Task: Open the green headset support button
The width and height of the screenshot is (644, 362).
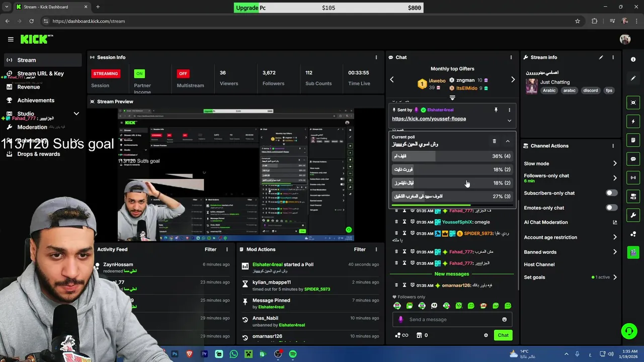Action: tap(629, 331)
